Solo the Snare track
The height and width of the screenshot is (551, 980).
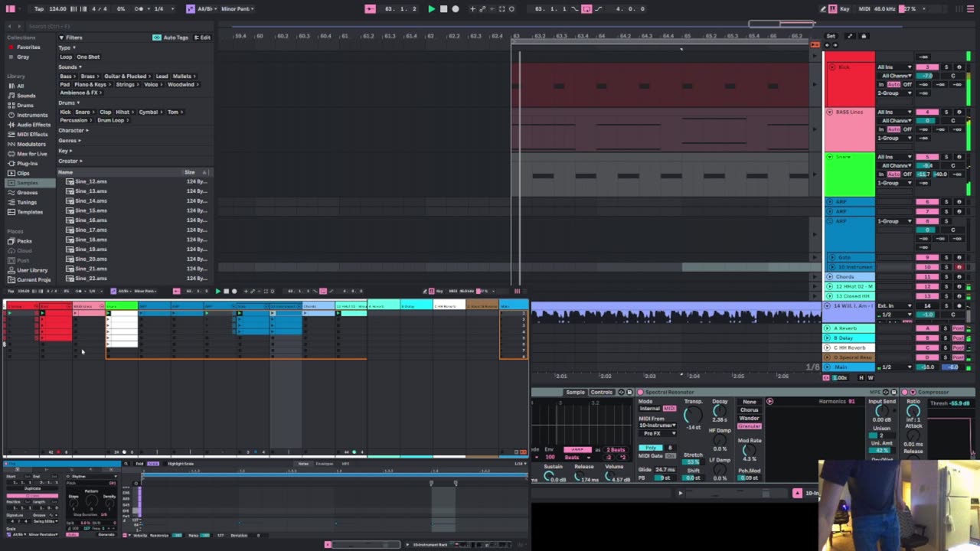click(x=946, y=157)
